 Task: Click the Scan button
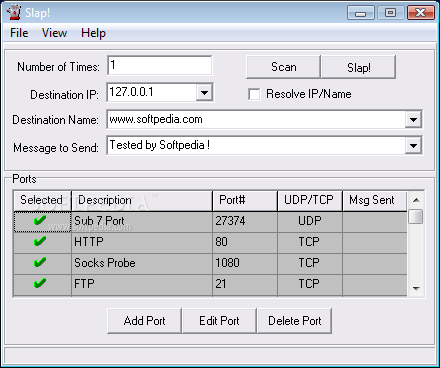click(283, 67)
